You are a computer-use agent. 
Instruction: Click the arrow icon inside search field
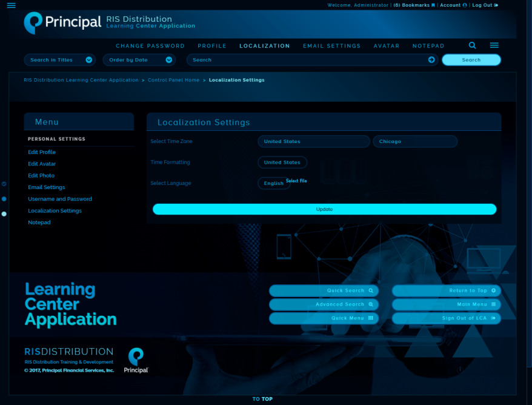pyautogui.click(x=431, y=60)
